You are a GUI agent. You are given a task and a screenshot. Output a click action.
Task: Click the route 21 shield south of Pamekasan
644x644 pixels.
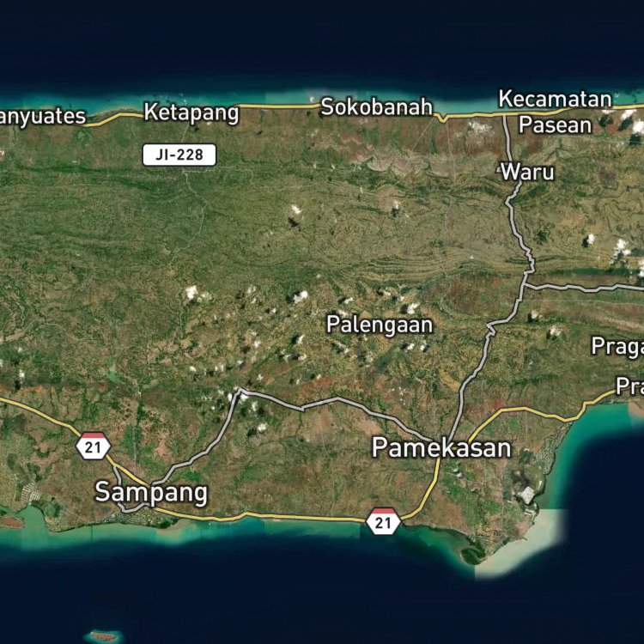tap(384, 520)
